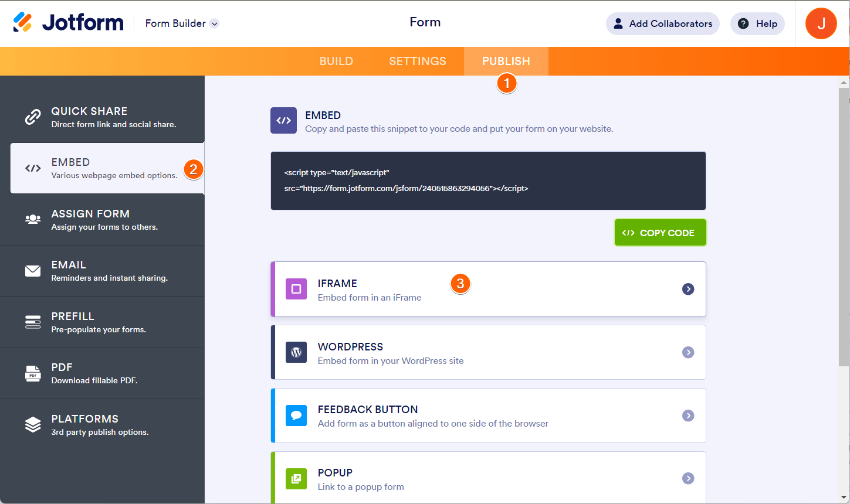Screen dimensions: 850x504
Task: Click the Embed header code icon
Action: [x=283, y=120]
